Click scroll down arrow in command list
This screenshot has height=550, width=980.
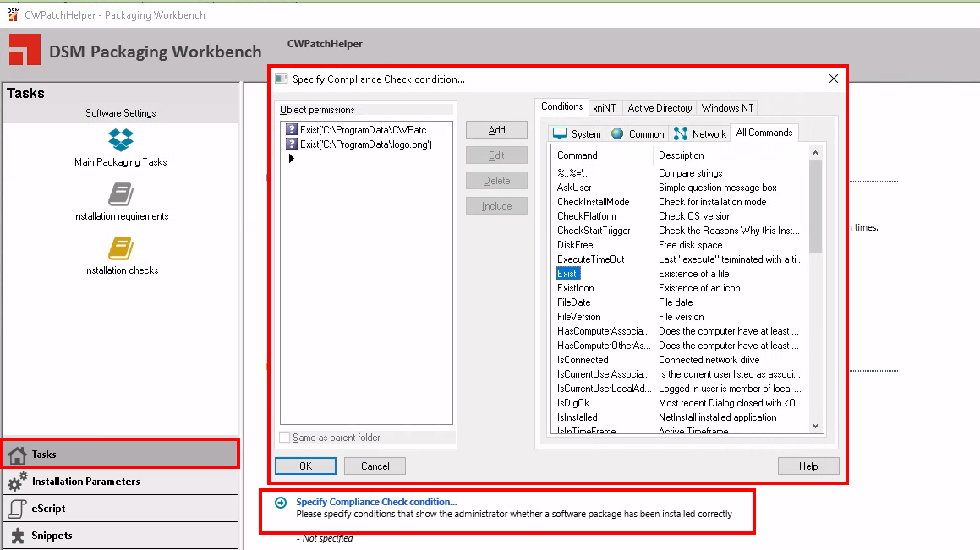pyautogui.click(x=815, y=426)
